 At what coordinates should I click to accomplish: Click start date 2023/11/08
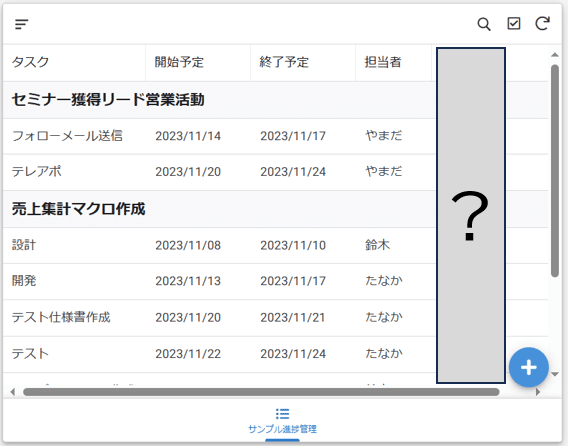188,246
